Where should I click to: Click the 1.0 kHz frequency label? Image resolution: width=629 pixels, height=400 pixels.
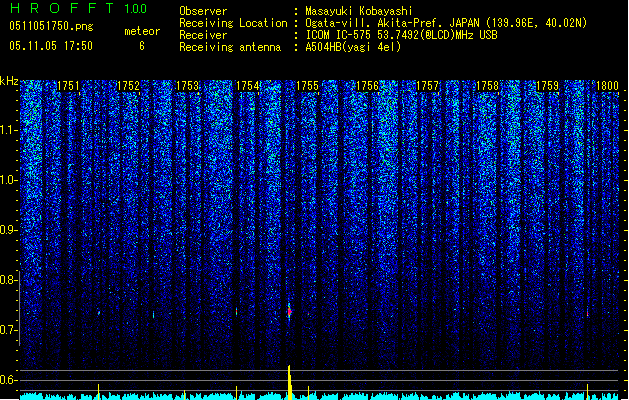(x=8, y=180)
